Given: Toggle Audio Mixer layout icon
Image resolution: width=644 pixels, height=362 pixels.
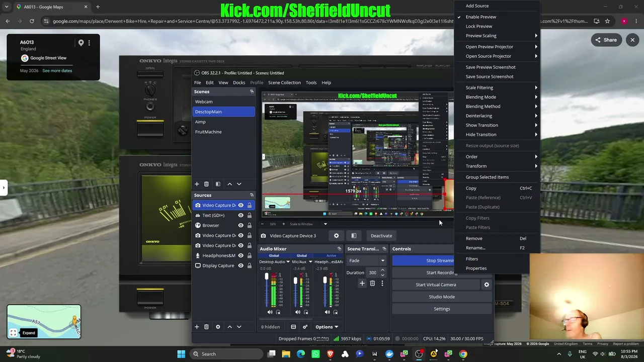Looking at the screenshot, I should 293,327.
